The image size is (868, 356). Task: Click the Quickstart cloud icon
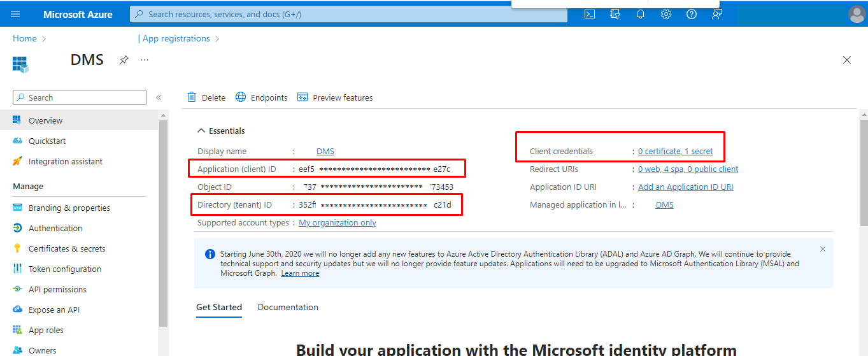point(17,141)
